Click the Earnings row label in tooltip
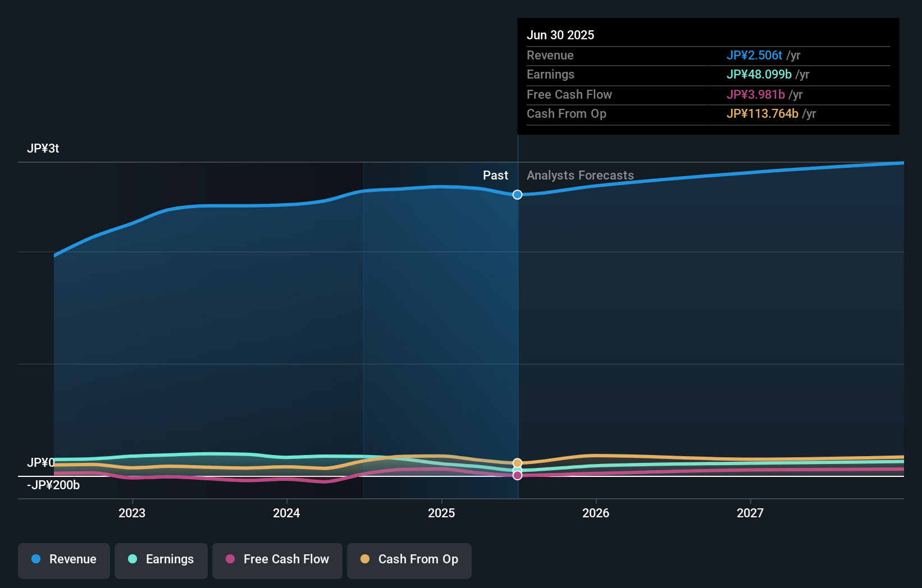The width and height of the screenshot is (922, 588). coord(551,75)
